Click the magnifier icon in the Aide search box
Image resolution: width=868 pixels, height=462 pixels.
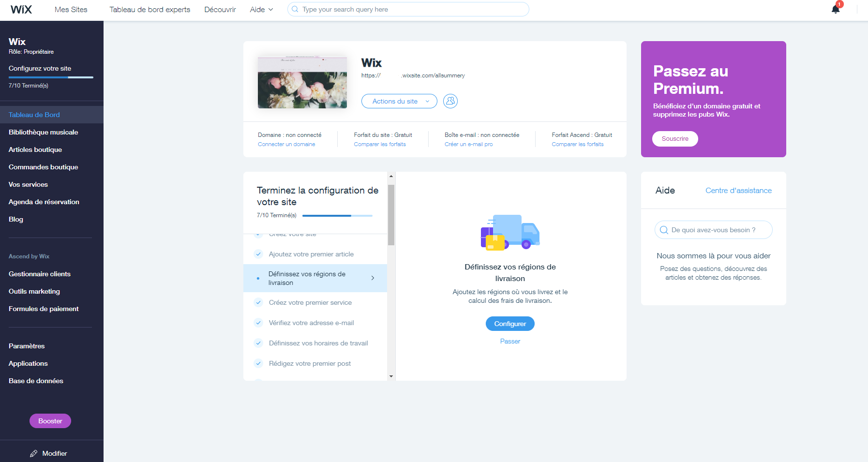click(x=663, y=230)
